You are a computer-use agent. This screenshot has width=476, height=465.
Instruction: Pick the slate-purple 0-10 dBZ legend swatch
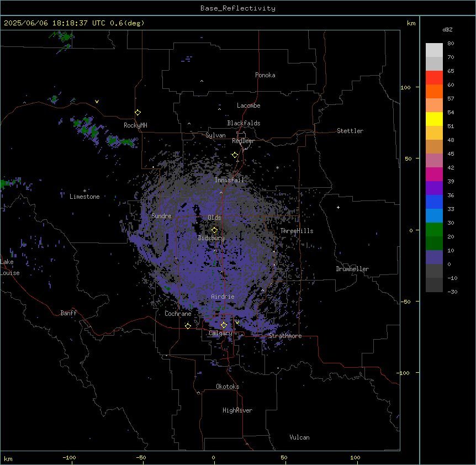(x=434, y=257)
